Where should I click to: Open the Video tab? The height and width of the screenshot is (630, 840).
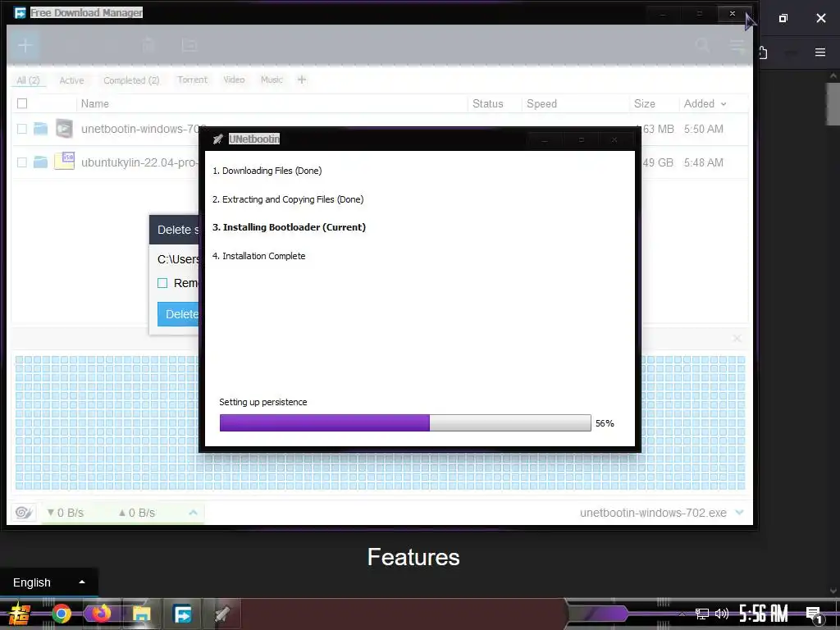234,80
